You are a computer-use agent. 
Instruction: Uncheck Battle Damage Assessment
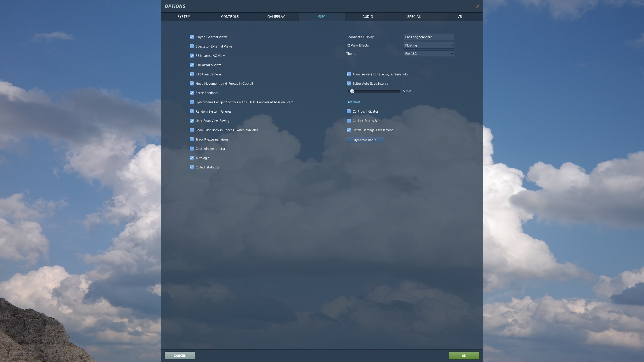click(349, 130)
